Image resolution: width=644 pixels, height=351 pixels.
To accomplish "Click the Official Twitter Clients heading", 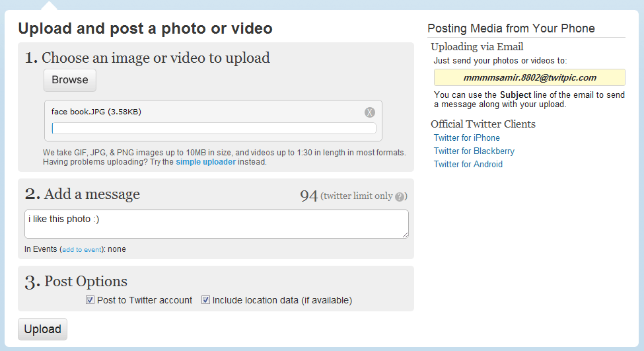I will pyautogui.click(x=483, y=124).
